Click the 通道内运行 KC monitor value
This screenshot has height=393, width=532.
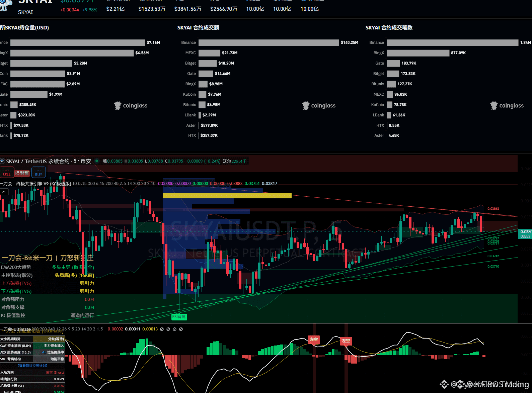(82, 315)
